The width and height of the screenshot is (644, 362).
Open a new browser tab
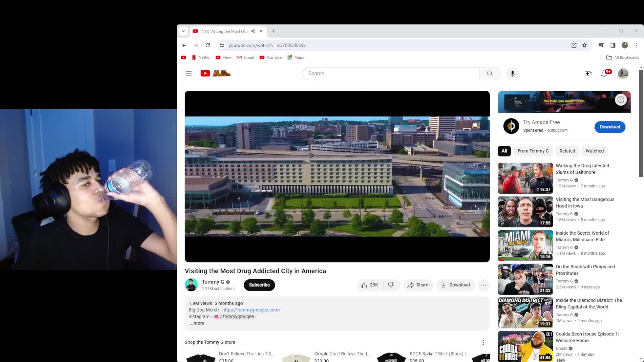(273, 31)
